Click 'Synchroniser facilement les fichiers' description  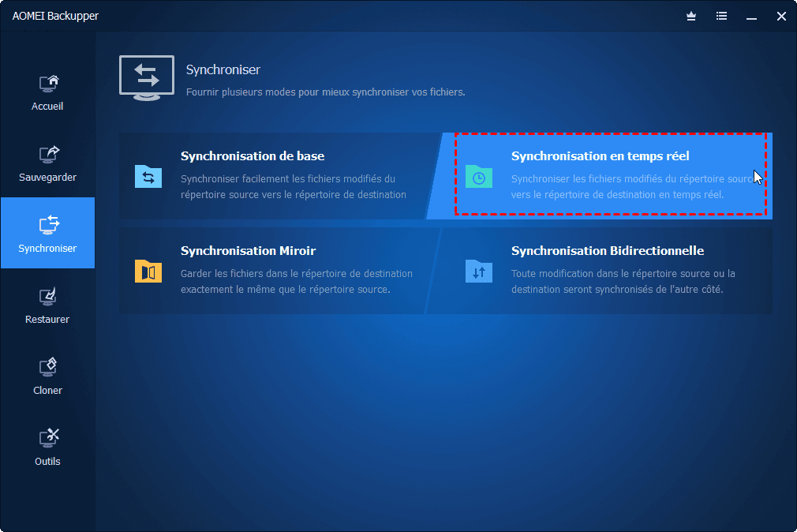coord(294,186)
